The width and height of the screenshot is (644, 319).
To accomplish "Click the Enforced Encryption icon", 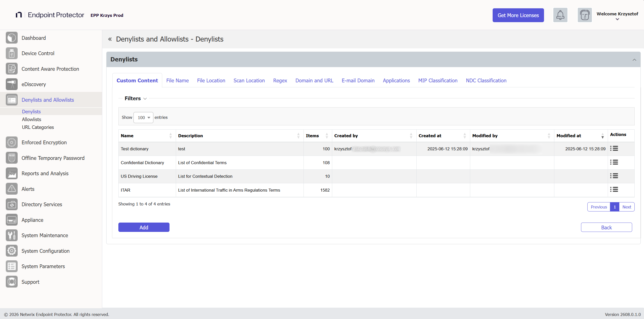I will coord(12,143).
